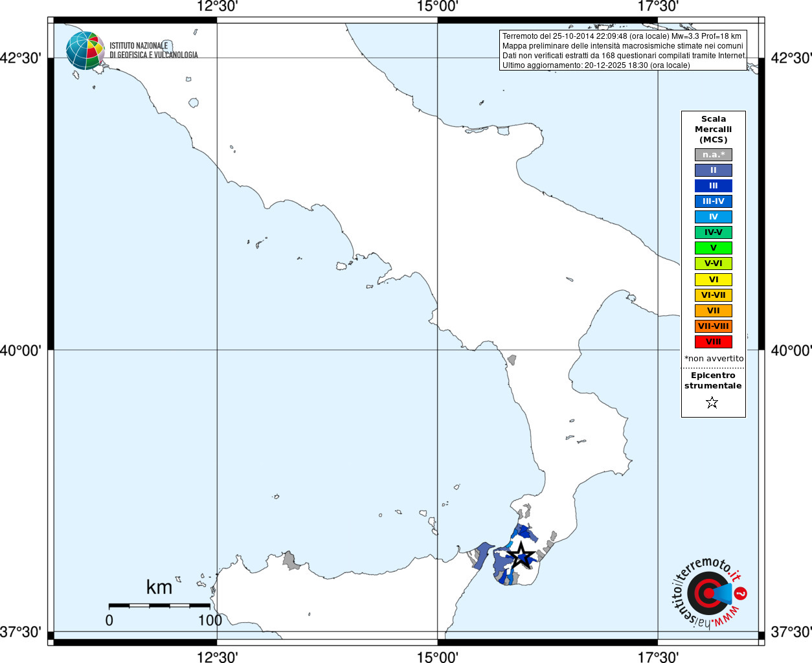Click the 'Dati non verificati estratti' line
The height and width of the screenshot is (663, 812).
point(624,56)
